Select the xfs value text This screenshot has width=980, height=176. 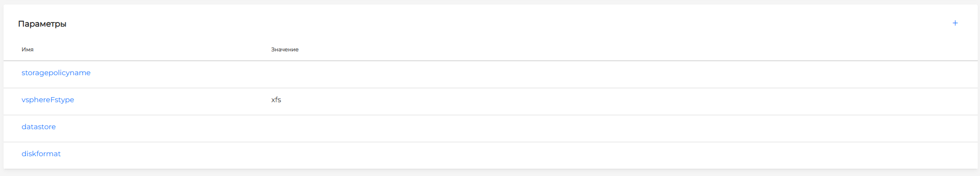pyautogui.click(x=276, y=100)
